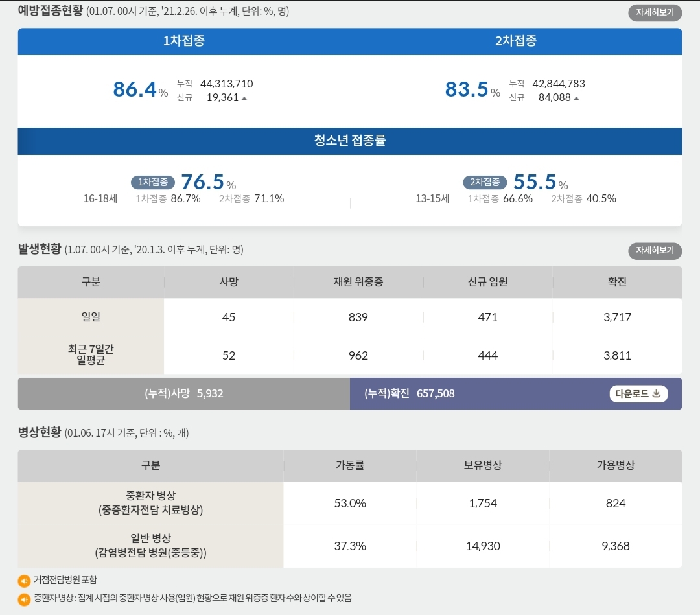
Task: Click the 발생현황 section title
Action: click(x=40, y=249)
